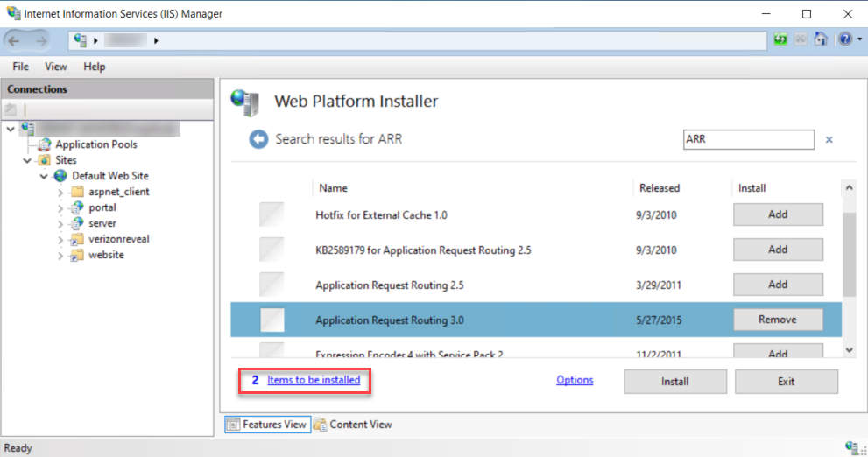Click the Web Platform Installer header icon

tap(245, 103)
